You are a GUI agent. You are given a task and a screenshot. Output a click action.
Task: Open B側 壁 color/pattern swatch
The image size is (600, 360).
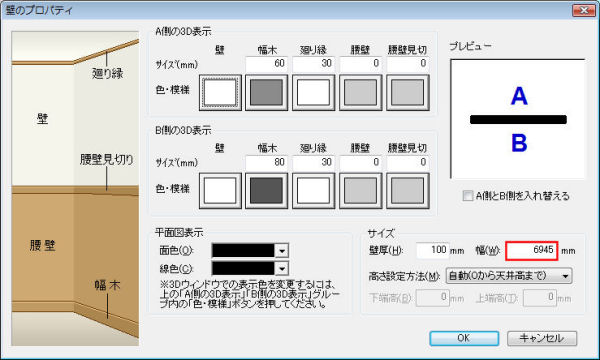pyautogui.click(x=220, y=191)
